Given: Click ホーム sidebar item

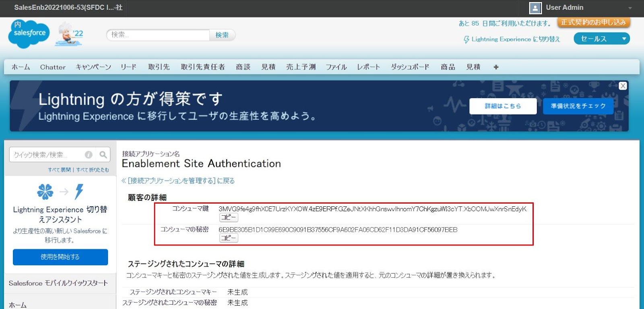Looking at the screenshot, I should (18, 305).
